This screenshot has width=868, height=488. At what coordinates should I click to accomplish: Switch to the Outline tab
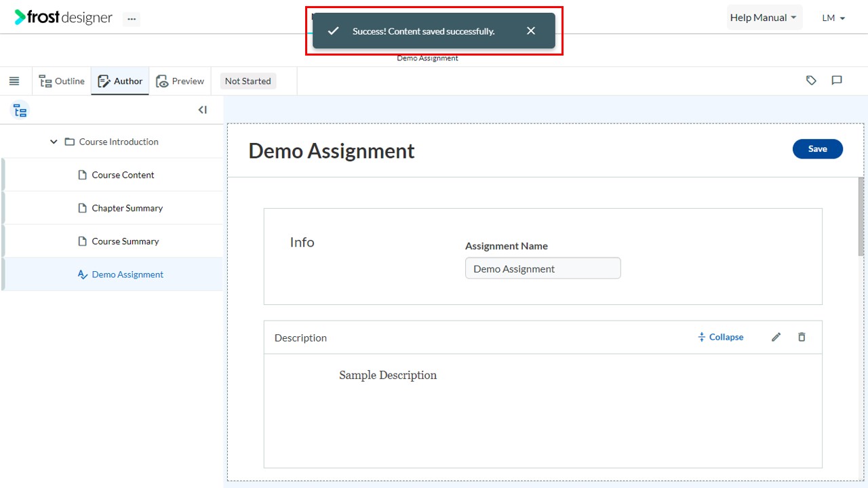point(62,81)
